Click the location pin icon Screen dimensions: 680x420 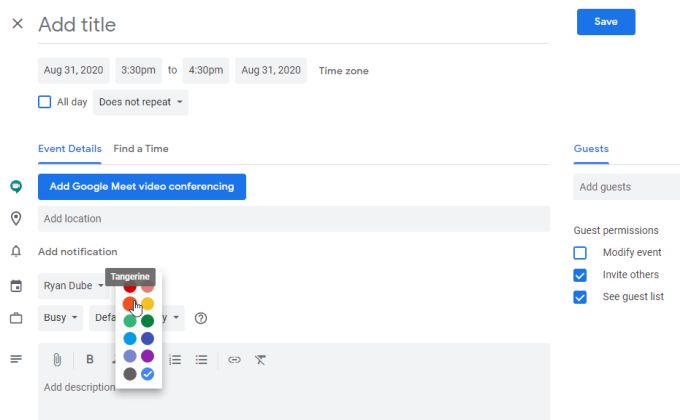(16, 218)
